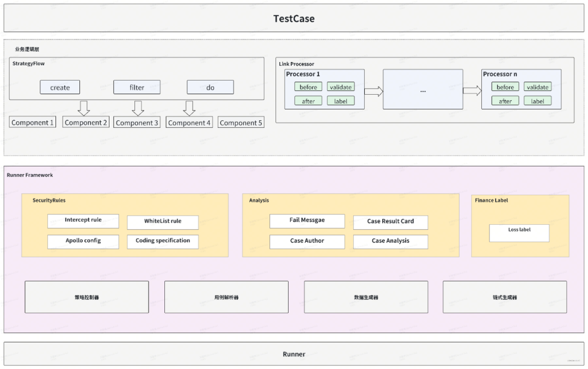The width and height of the screenshot is (588, 369).
Task: Click the Loss label box
Action: click(x=519, y=233)
